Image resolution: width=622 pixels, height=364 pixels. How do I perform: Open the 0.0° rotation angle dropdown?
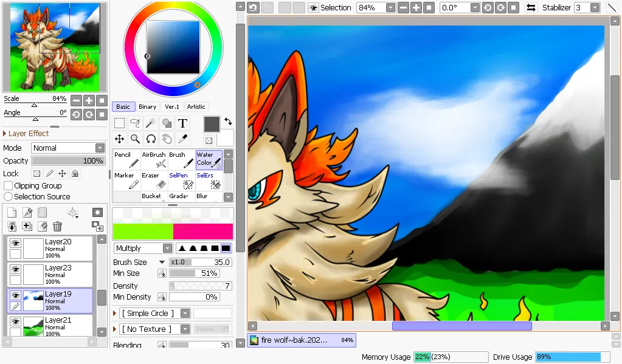[475, 7]
